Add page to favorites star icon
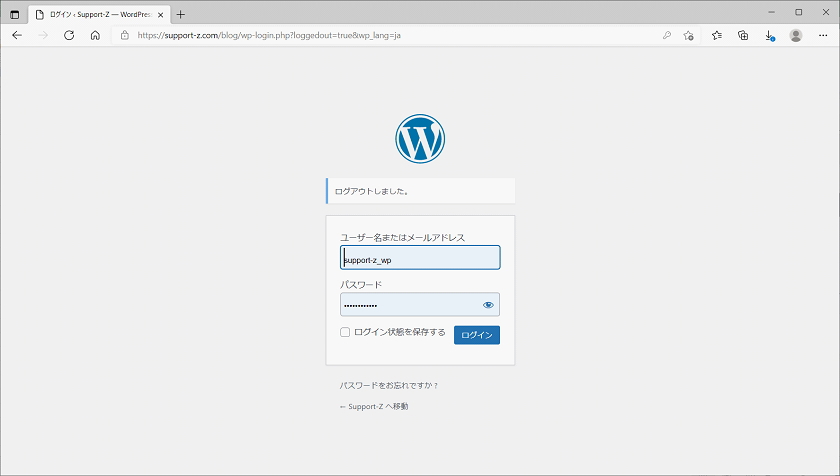This screenshot has height=476, width=840. [689, 35]
